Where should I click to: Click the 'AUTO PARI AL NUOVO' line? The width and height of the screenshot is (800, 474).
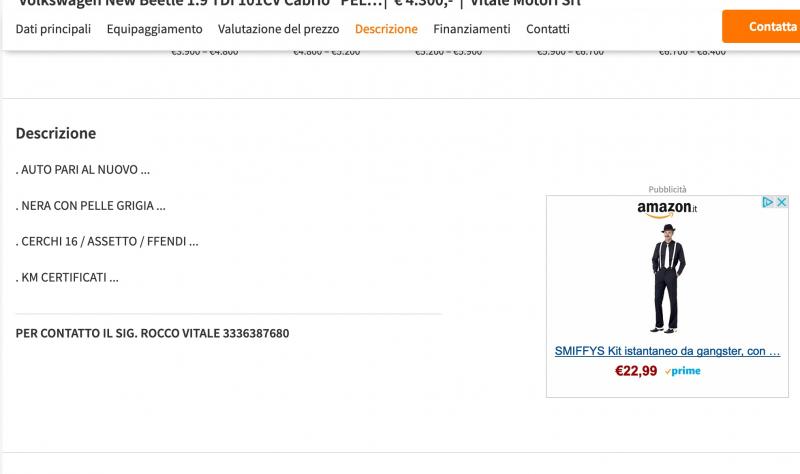[x=83, y=170]
